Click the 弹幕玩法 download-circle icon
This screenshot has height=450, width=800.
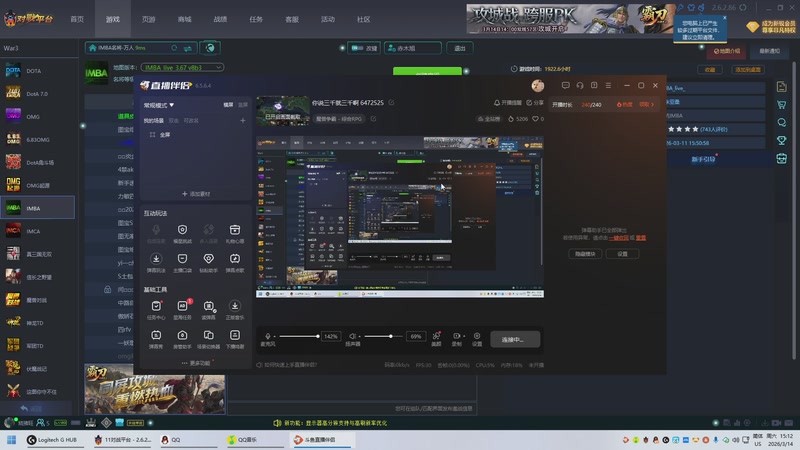click(156, 259)
